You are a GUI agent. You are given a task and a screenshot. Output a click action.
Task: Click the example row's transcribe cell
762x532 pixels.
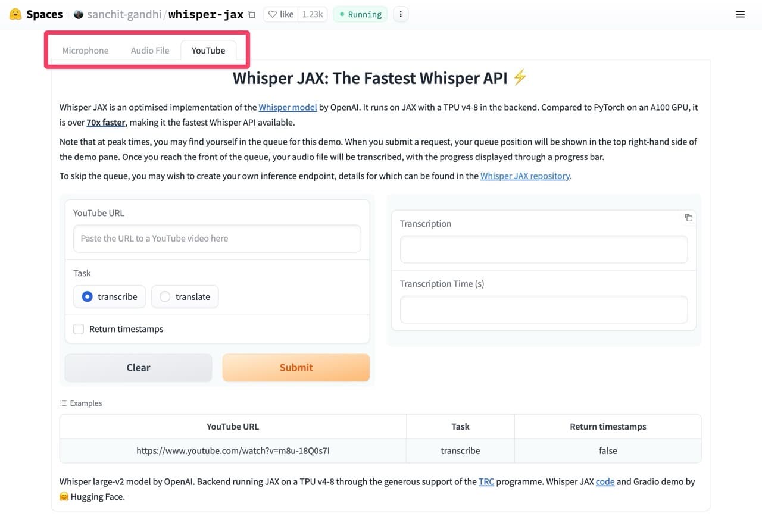460,451
